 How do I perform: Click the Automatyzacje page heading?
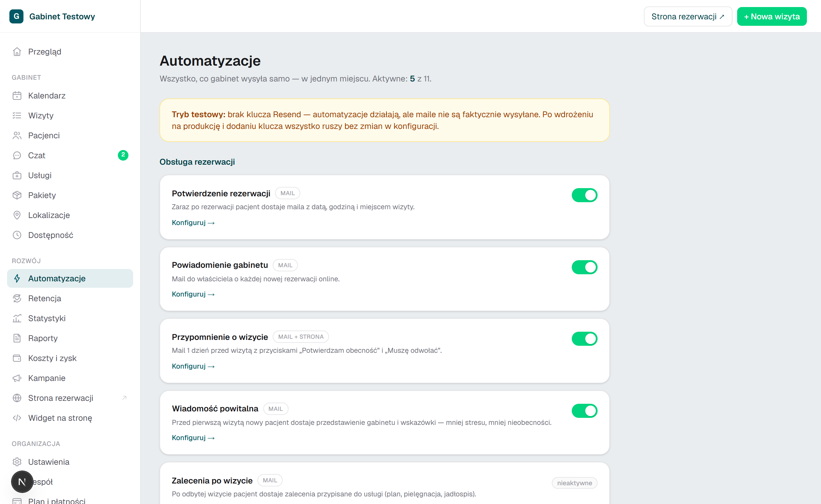click(x=210, y=61)
